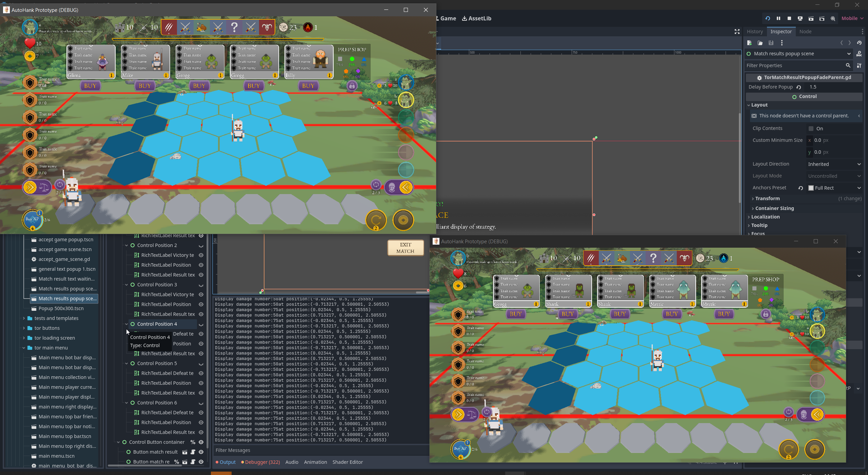The image size is (868, 475).
Task: Toggle distraction-free mode icon above viewport
Action: click(x=737, y=32)
